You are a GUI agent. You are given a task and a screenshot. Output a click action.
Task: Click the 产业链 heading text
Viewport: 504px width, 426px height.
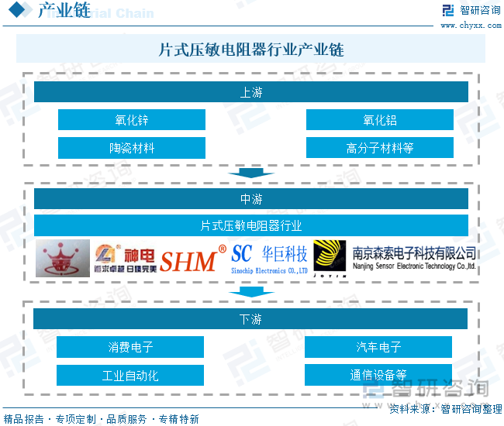click(x=64, y=10)
